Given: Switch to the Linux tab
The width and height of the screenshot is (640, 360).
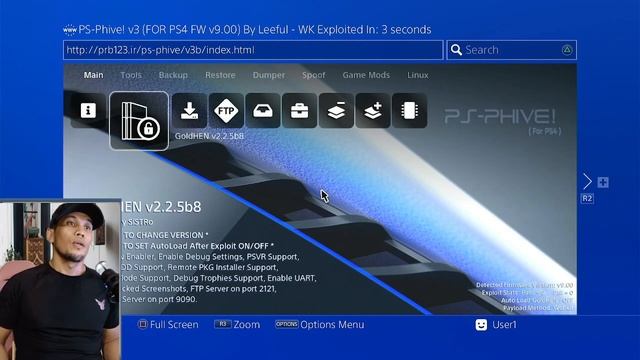Looking at the screenshot, I should pyautogui.click(x=418, y=75).
